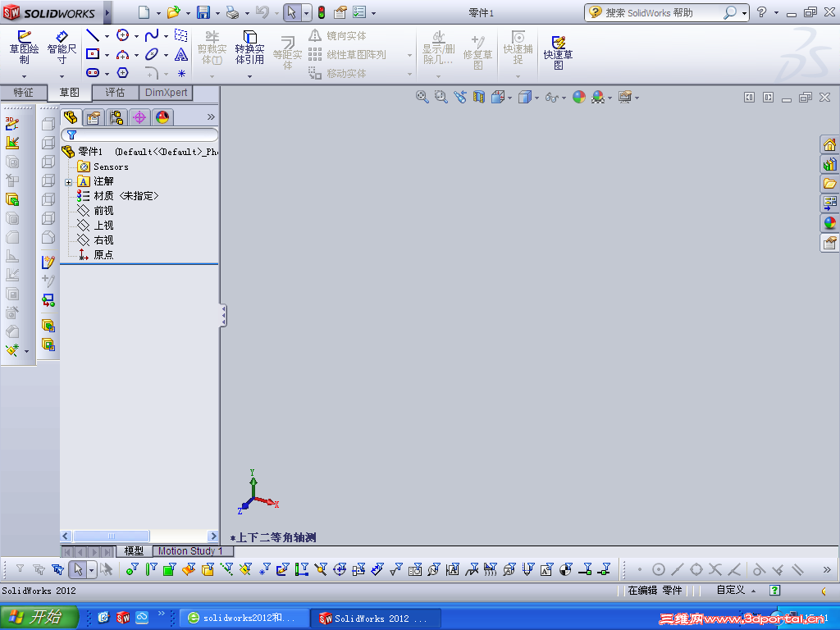Open File Explorer folder icon in task pane
This screenshot has height=630, width=840.
click(x=829, y=184)
